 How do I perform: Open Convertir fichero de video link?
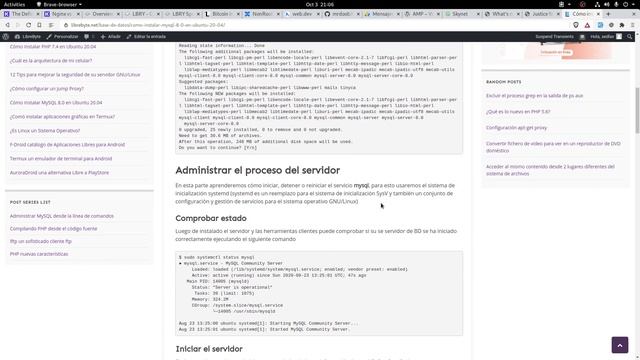click(x=553, y=147)
